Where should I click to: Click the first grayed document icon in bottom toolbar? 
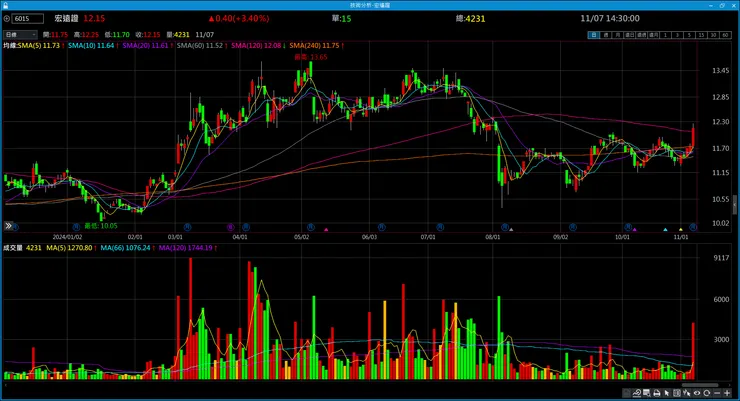[x=626, y=393]
